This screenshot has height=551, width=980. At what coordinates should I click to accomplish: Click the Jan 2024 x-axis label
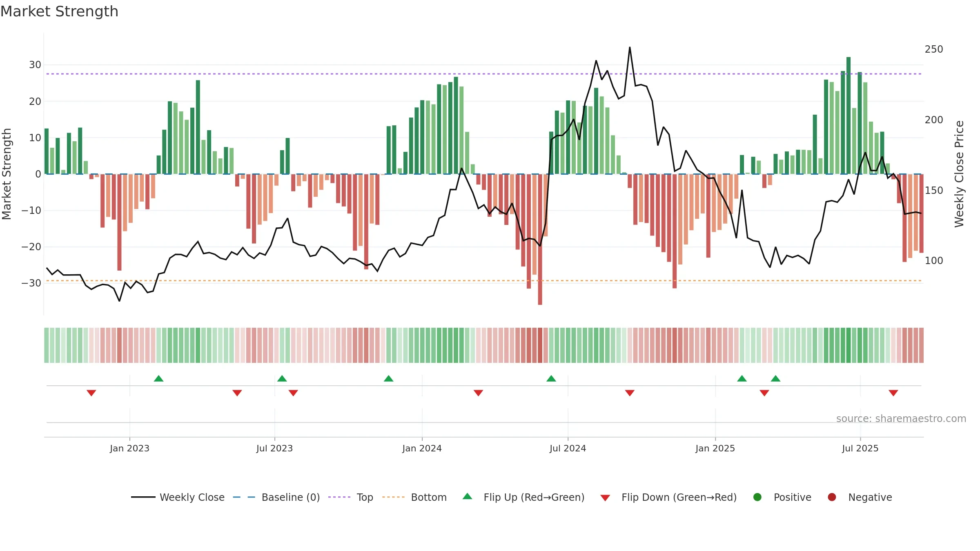point(422,448)
